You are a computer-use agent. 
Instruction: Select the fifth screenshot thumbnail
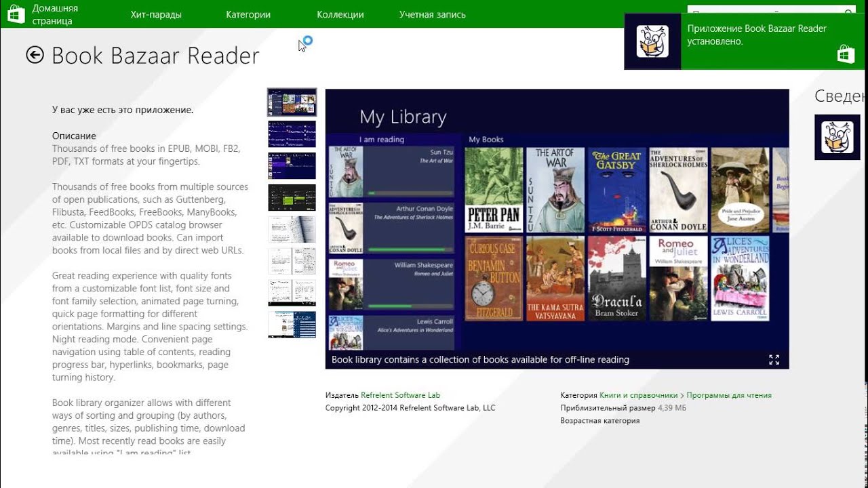coord(292,230)
